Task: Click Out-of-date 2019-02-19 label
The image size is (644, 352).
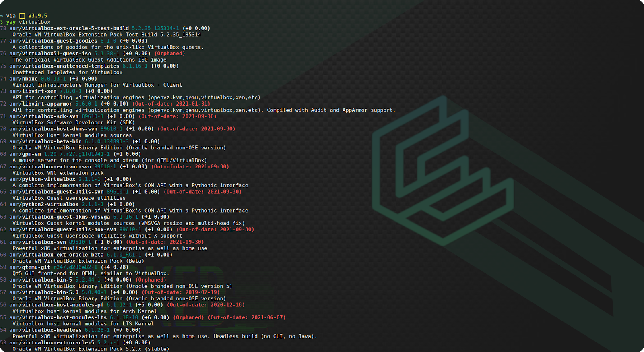Action: 181,292
